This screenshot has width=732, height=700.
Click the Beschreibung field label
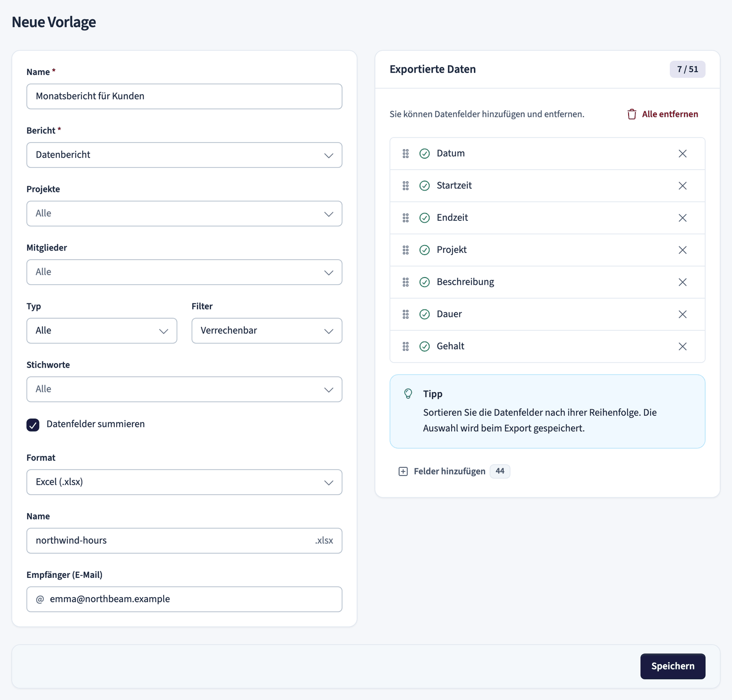pyautogui.click(x=465, y=282)
